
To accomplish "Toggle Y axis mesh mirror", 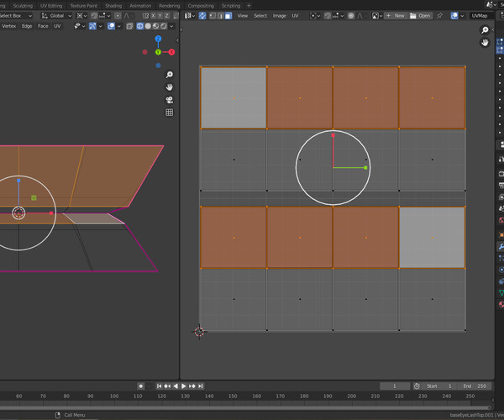I will 160,16.
